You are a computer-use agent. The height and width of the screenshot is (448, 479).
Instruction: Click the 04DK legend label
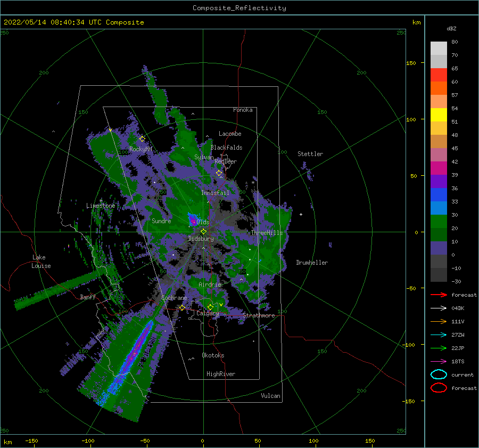(x=458, y=308)
